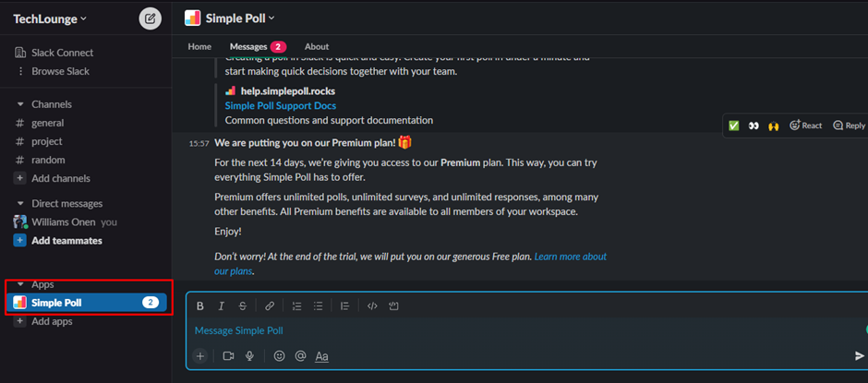This screenshot has height=383, width=868.
Task: Click the Browse Slack three-dots icon
Action: pos(21,71)
